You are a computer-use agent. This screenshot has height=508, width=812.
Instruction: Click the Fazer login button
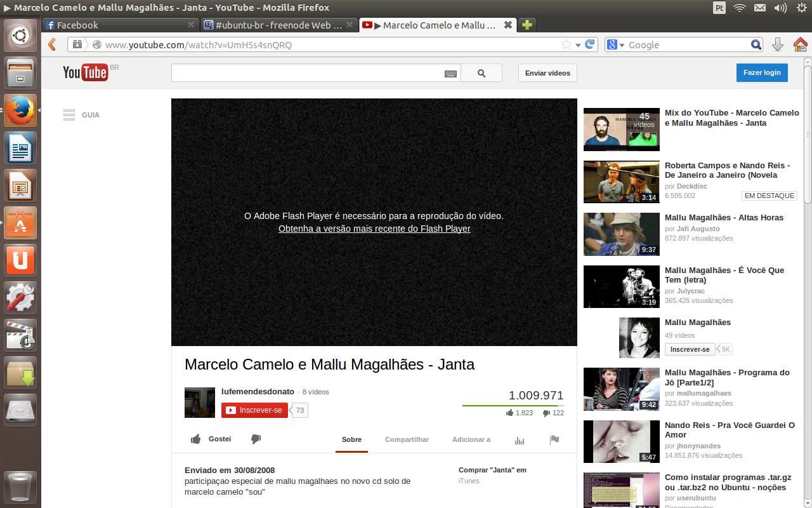762,72
